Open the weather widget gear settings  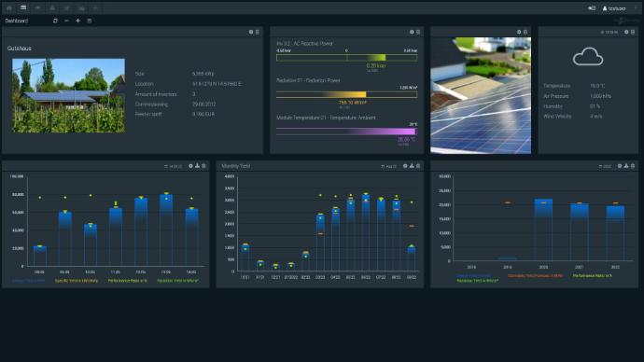(626, 32)
